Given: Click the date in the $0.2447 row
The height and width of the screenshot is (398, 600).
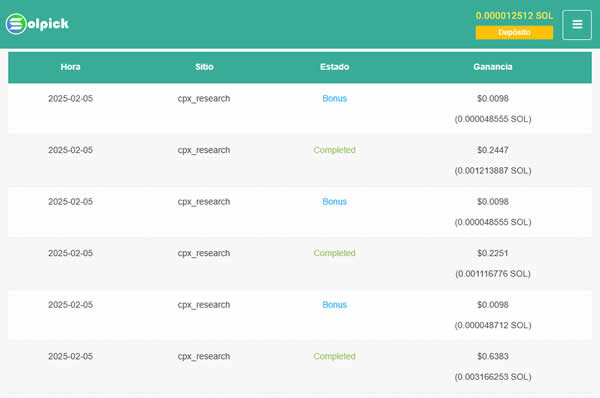Looking at the screenshot, I should [x=70, y=150].
